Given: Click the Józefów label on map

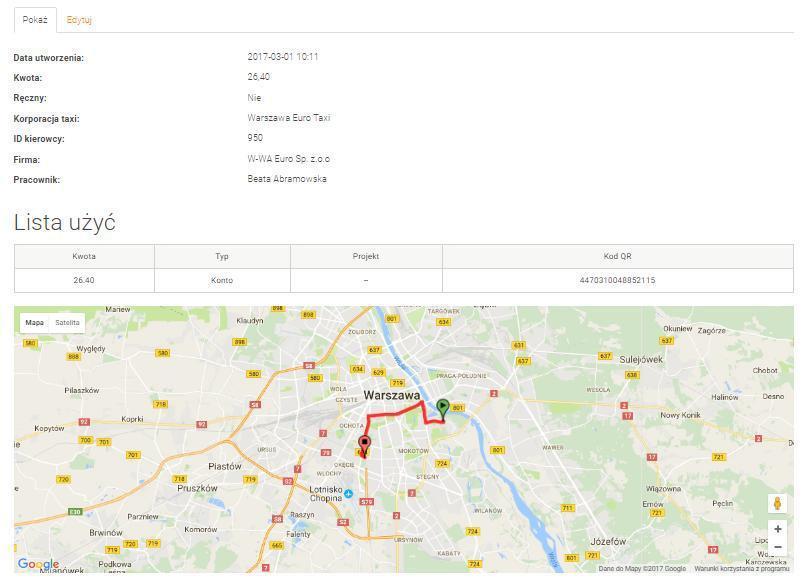Looking at the screenshot, I should pos(608,542).
